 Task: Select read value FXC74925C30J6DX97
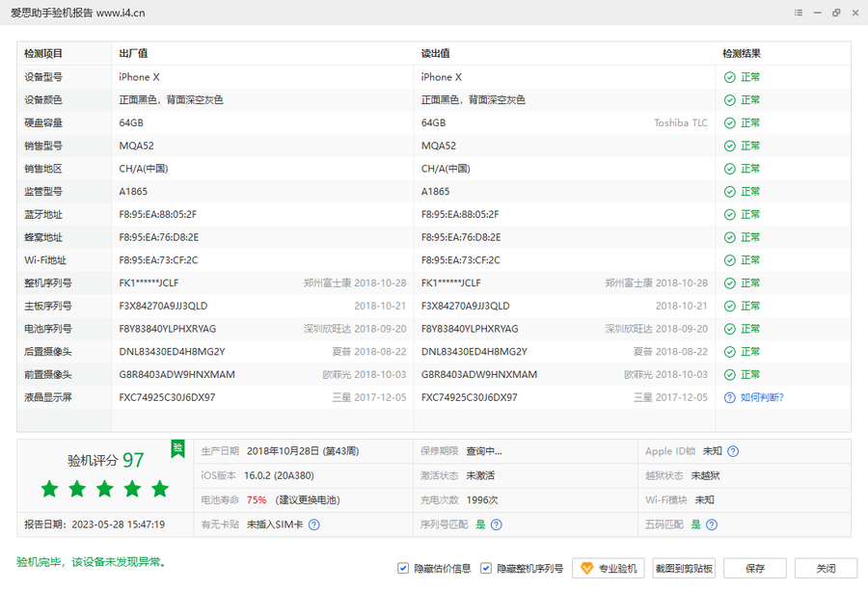coord(470,397)
